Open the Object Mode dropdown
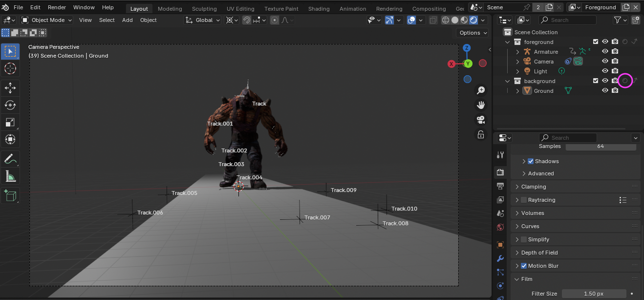The height and width of the screenshot is (300, 644). 47,20
